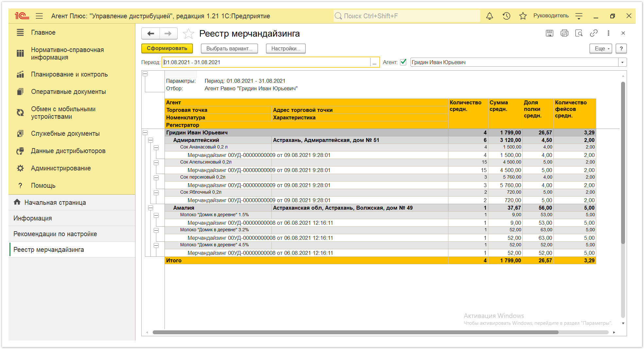Click the Руководитель user name
The width and height of the screenshot is (644, 349).
click(551, 16)
